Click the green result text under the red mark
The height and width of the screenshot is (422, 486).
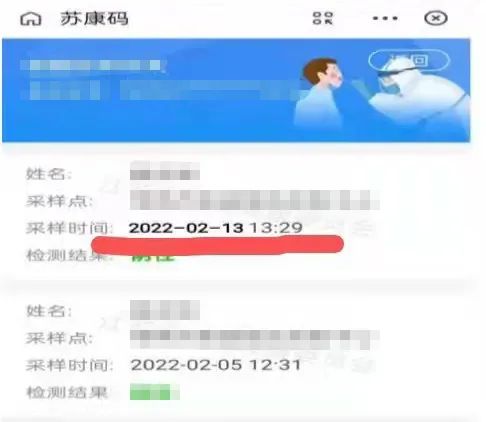tap(153, 257)
